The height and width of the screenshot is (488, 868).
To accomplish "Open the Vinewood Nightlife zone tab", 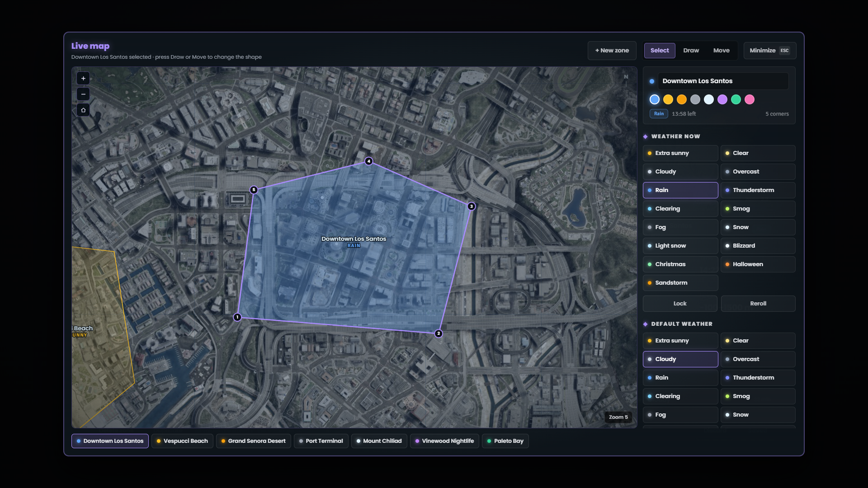I will click(x=444, y=441).
